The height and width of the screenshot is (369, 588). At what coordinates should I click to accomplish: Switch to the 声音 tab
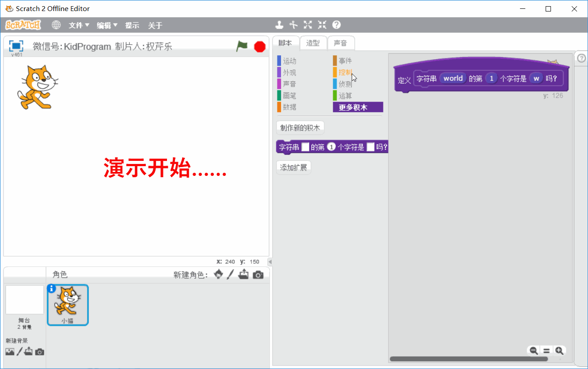click(x=340, y=43)
